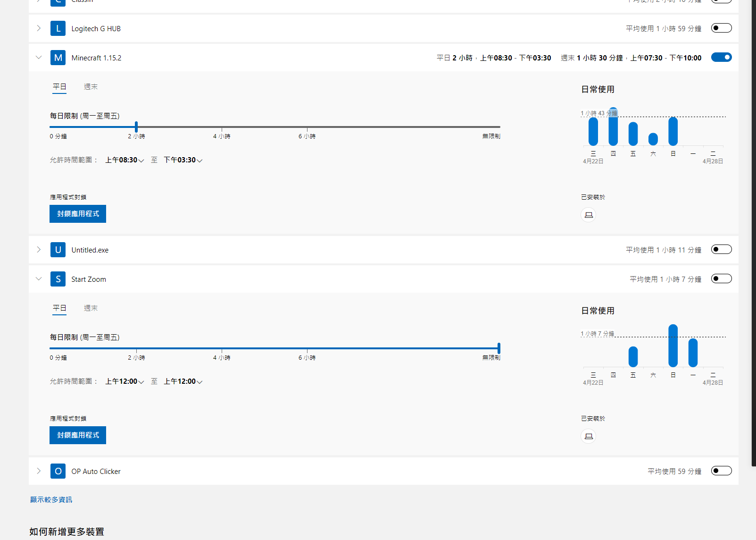Open Start Zoom start time dropdown 上午12:00
This screenshot has width=756, height=540.
125,381
